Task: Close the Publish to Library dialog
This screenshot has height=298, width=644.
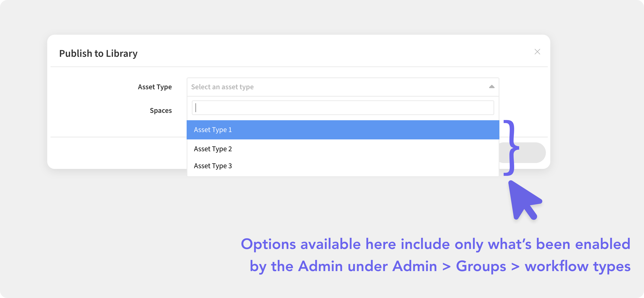Action: coord(537,52)
